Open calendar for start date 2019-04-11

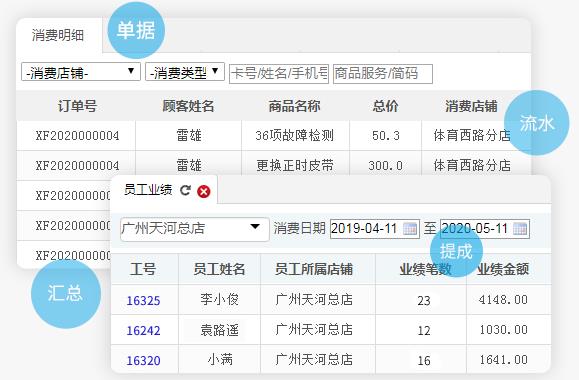[410, 229]
